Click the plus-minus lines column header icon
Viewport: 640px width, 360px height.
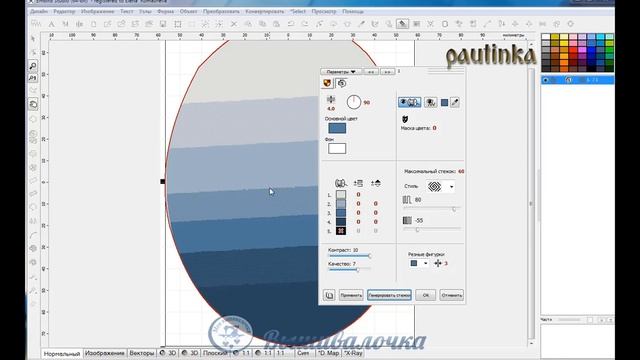point(358,183)
